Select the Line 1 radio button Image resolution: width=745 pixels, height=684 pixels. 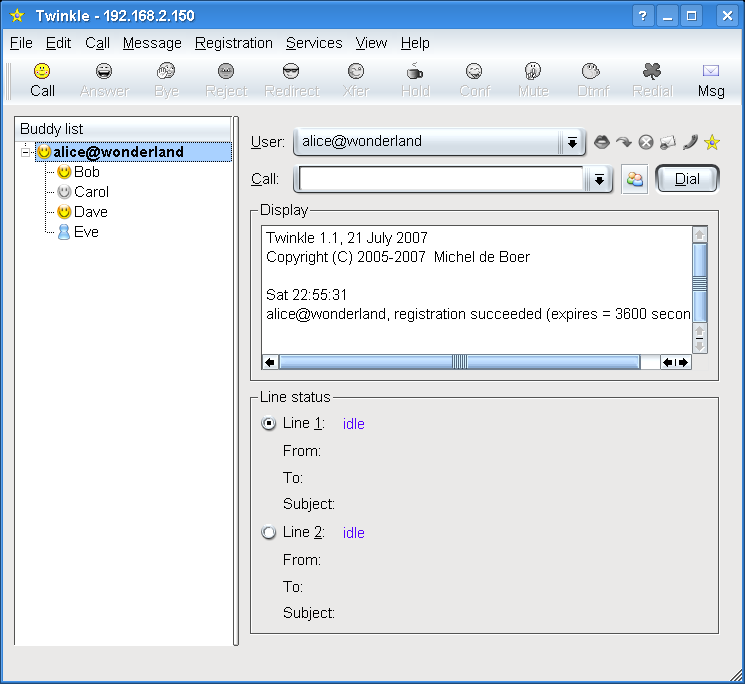[268, 424]
